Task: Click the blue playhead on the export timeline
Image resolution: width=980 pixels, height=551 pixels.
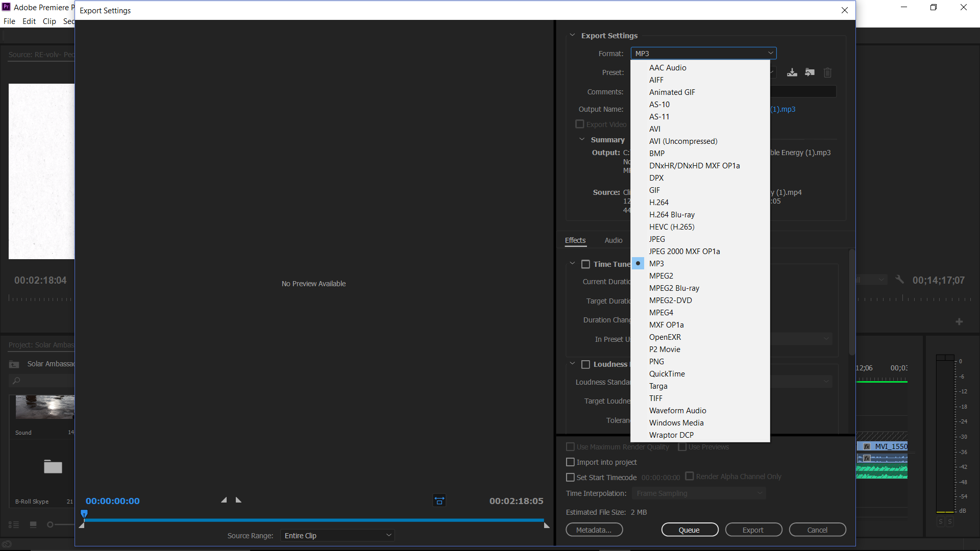Action: (84, 514)
